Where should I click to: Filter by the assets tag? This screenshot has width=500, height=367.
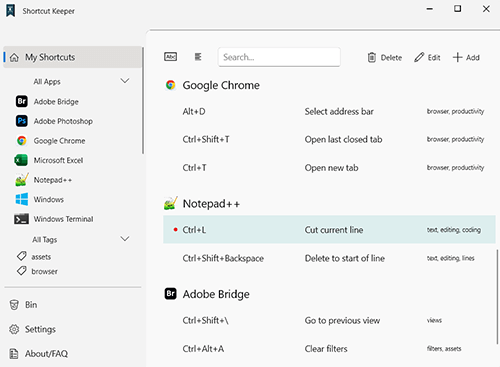tap(41, 257)
